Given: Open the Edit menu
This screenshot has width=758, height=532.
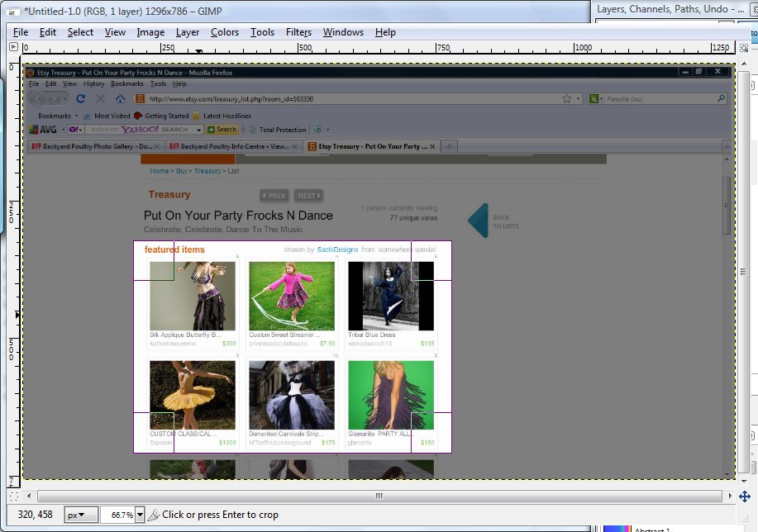Looking at the screenshot, I should point(48,32).
